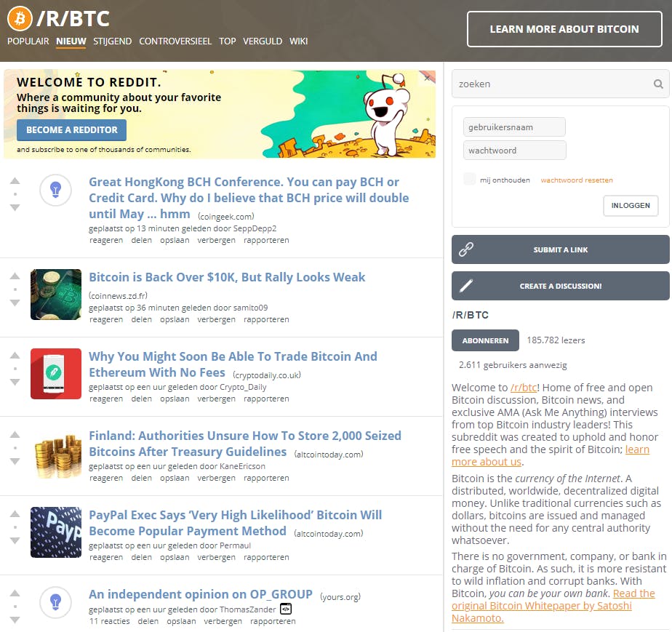Viewport: 672px width, 632px height.
Task: Downvote the OP_GROUP opinion post
Action: (x=15, y=620)
